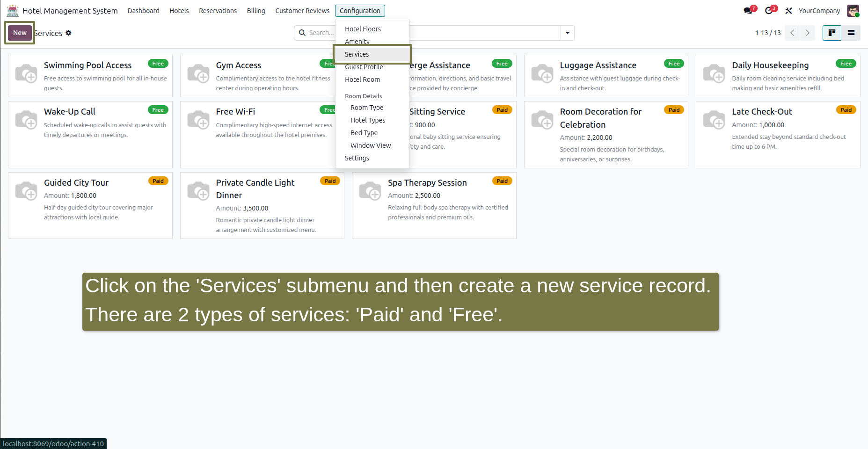Image resolution: width=868 pixels, height=449 pixels.
Task: Select Window View menu entry
Action: tap(372, 145)
